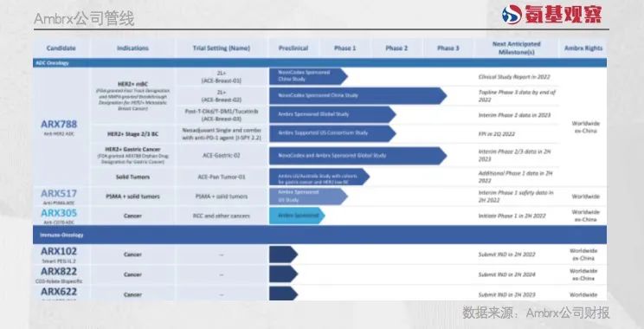Viewport: 644px width, 329px height.
Task: Click the ARX822 preclinical dark arrow
Action: point(283,274)
